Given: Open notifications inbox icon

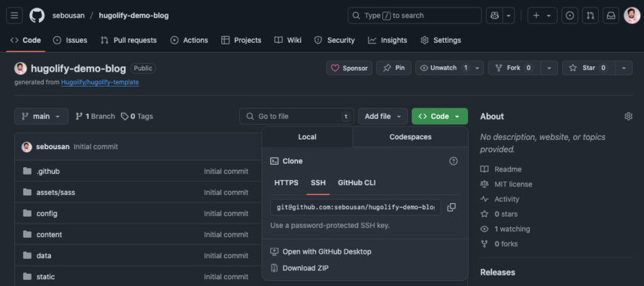Looking at the screenshot, I should 611,16.
